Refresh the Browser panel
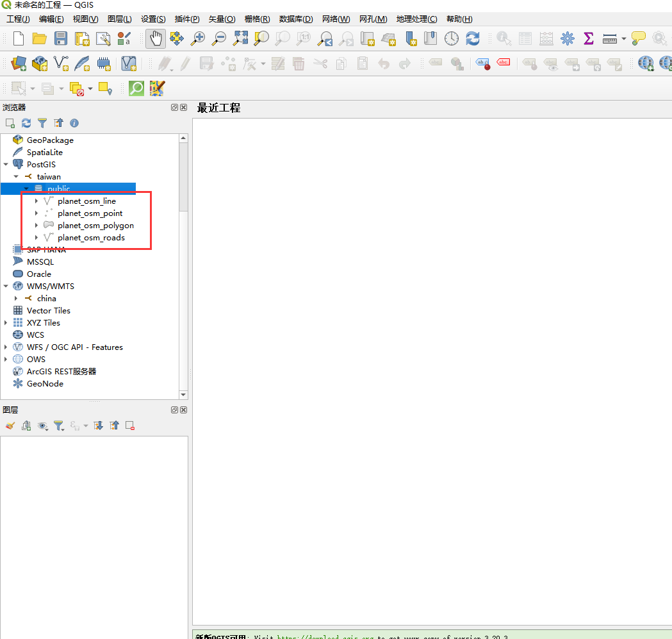The height and width of the screenshot is (639, 672). coord(26,122)
